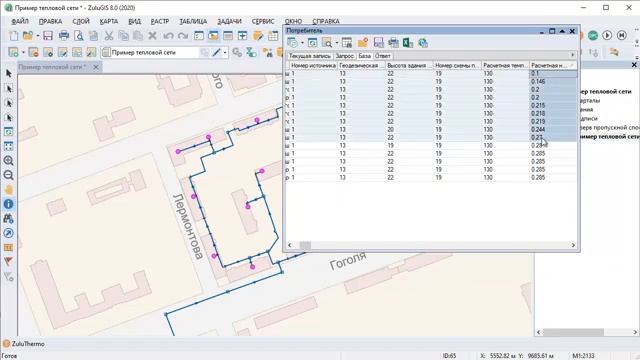Click 'Номер источника' column header

coord(313,65)
